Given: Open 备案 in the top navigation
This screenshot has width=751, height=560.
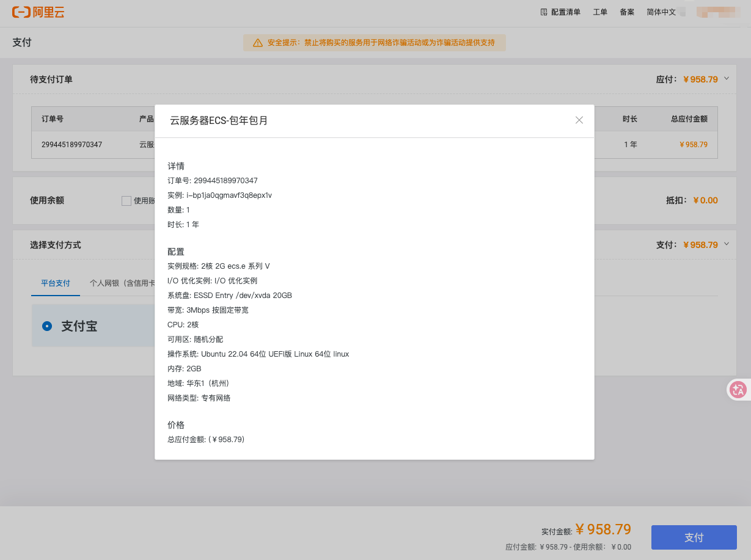Looking at the screenshot, I should pyautogui.click(x=627, y=12).
